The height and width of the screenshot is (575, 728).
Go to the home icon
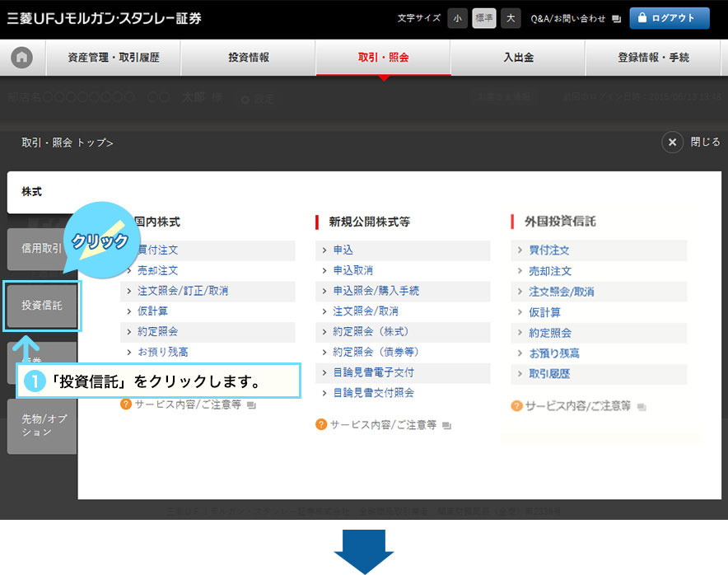coord(21,58)
